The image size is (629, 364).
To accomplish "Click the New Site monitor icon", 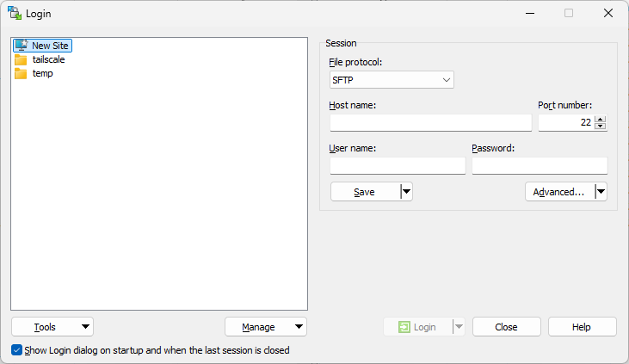I will point(22,45).
